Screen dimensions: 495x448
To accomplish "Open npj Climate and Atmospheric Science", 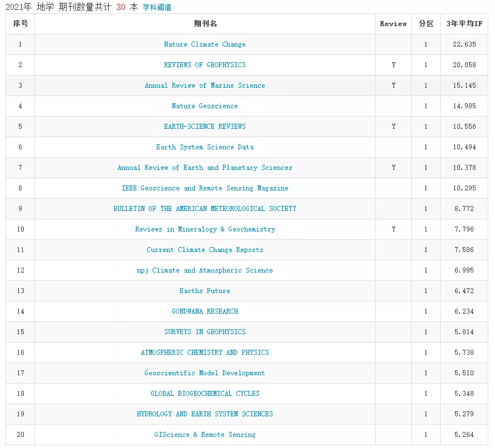I will [x=205, y=270].
